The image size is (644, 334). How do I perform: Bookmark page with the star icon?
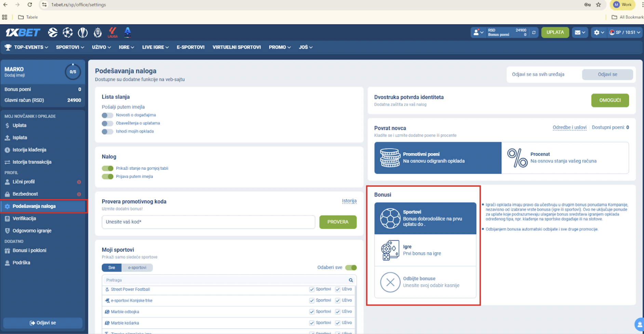point(598,5)
